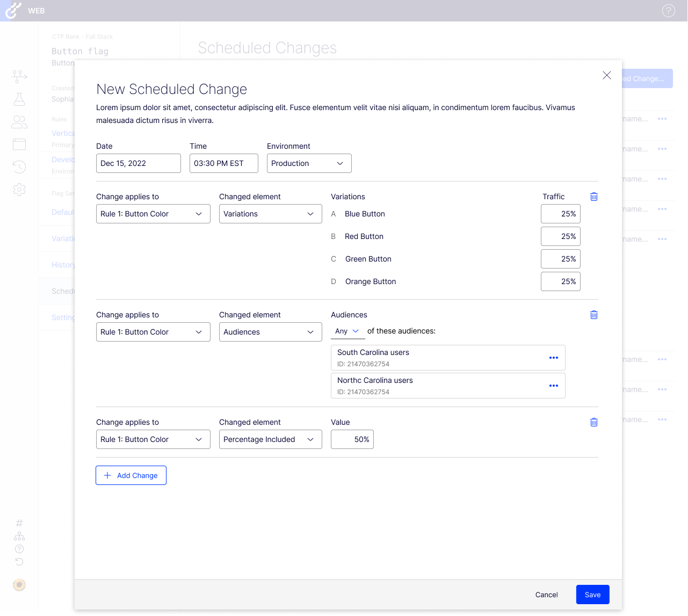Open the audiences people icon in sidebar
Screen dimensions: 688x616
click(19, 122)
